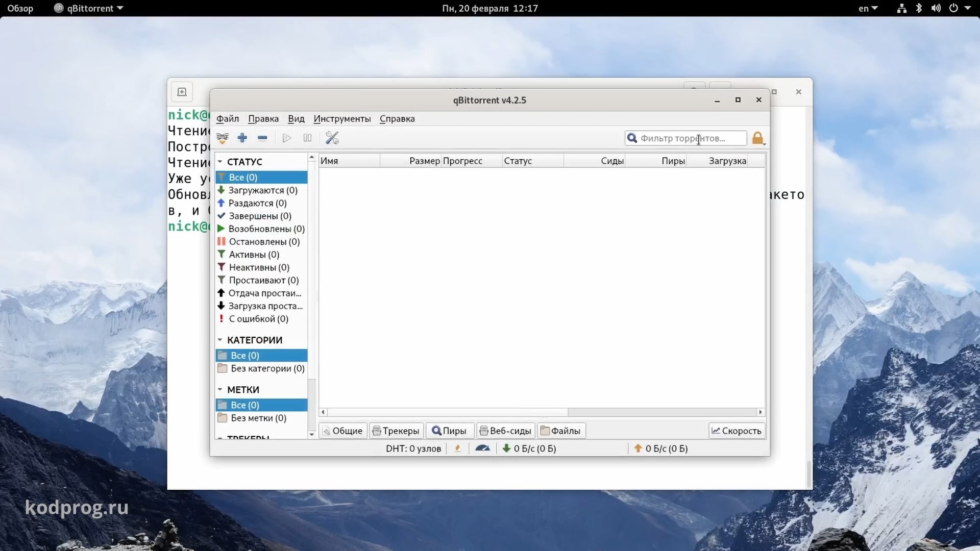Switch to the Трекеры tab
Viewport: 980px width, 551px height.
coord(396,431)
